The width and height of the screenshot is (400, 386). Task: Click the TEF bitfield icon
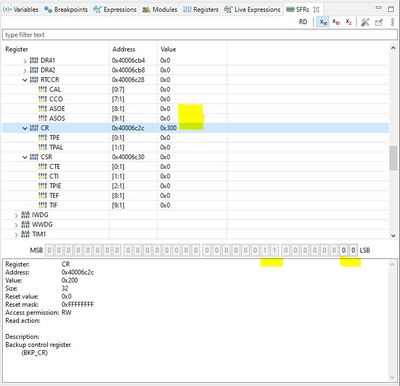pyautogui.click(x=42, y=196)
